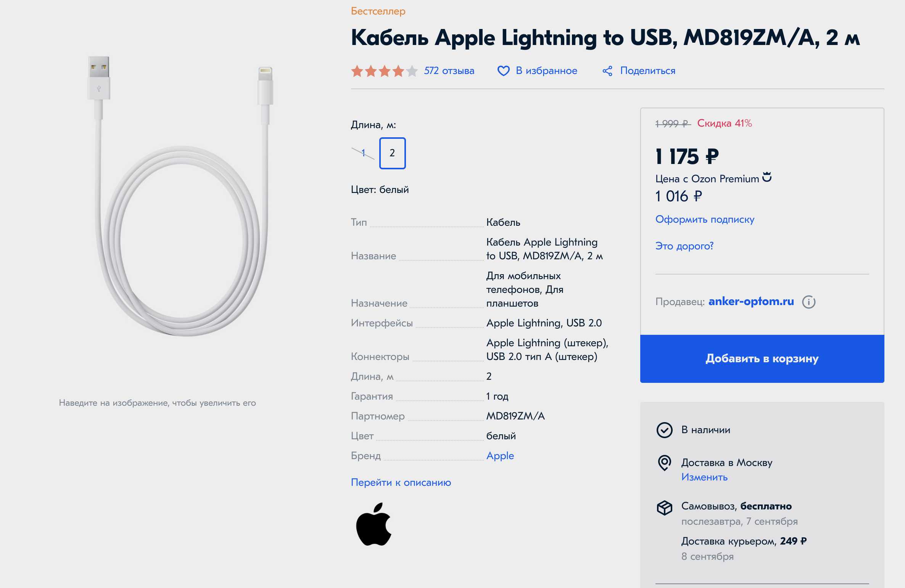The height and width of the screenshot is (588, 905).
Task: Open seller info icon next to anker-optom.ru
Action: 808,302
